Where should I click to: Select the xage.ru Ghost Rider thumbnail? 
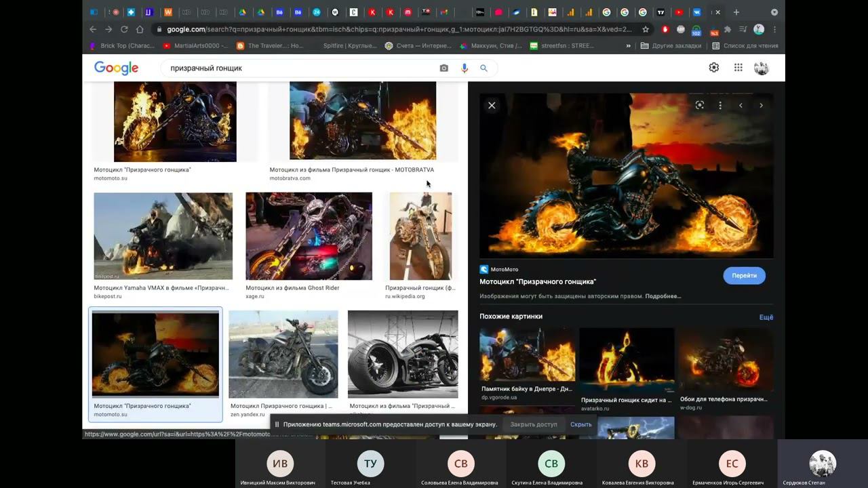309,236
